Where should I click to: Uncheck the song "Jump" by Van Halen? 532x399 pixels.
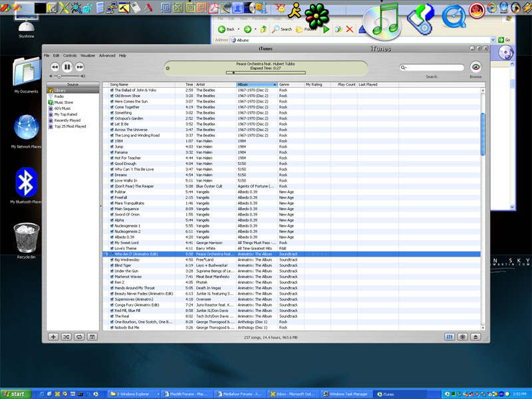click(112, 147)
